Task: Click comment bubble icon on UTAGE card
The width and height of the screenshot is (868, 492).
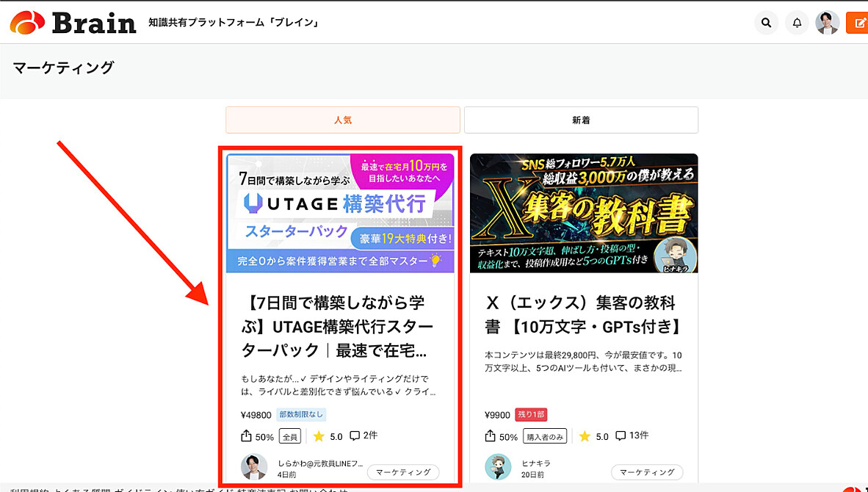Action: (x=355, y=436)
